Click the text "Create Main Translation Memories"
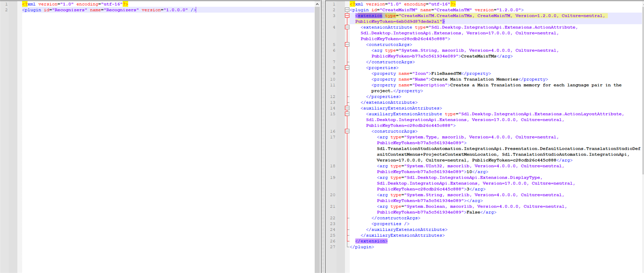This screenshot has width=644, height=273. point(475,79)
